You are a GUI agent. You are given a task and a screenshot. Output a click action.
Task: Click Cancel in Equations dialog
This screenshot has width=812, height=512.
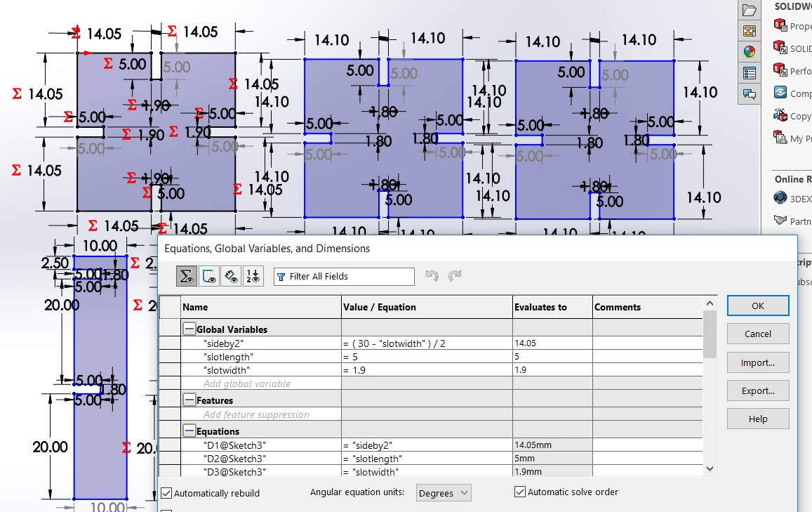tap(758, 334)
